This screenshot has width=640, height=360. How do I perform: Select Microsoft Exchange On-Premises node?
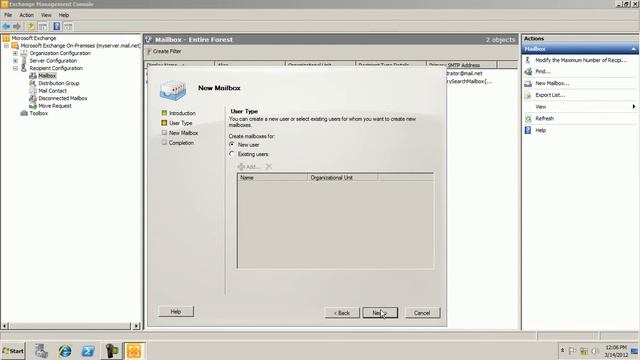pos(80,46)
